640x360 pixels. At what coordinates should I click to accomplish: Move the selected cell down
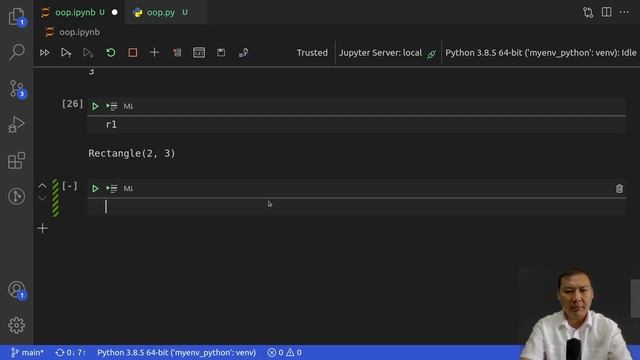click(x=42, y=198)
